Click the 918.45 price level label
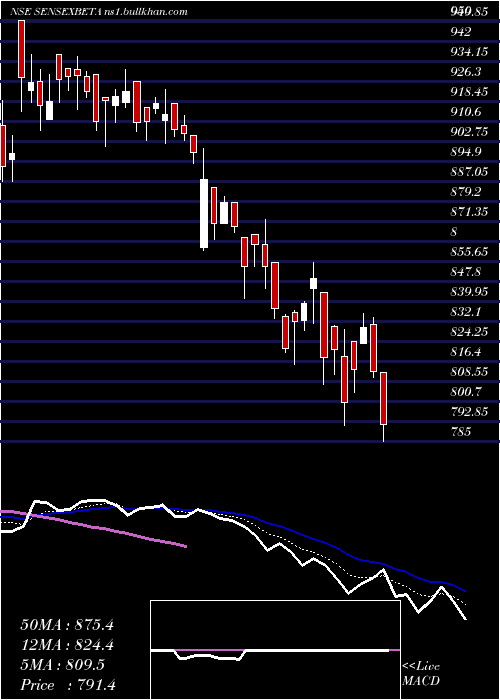The image size is (500, 700). pos(468,92)
